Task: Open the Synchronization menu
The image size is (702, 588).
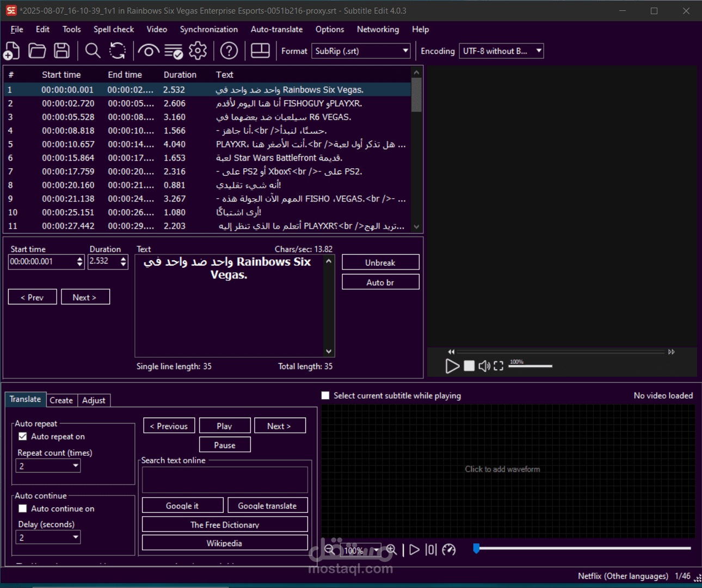Action: (209, 29)
